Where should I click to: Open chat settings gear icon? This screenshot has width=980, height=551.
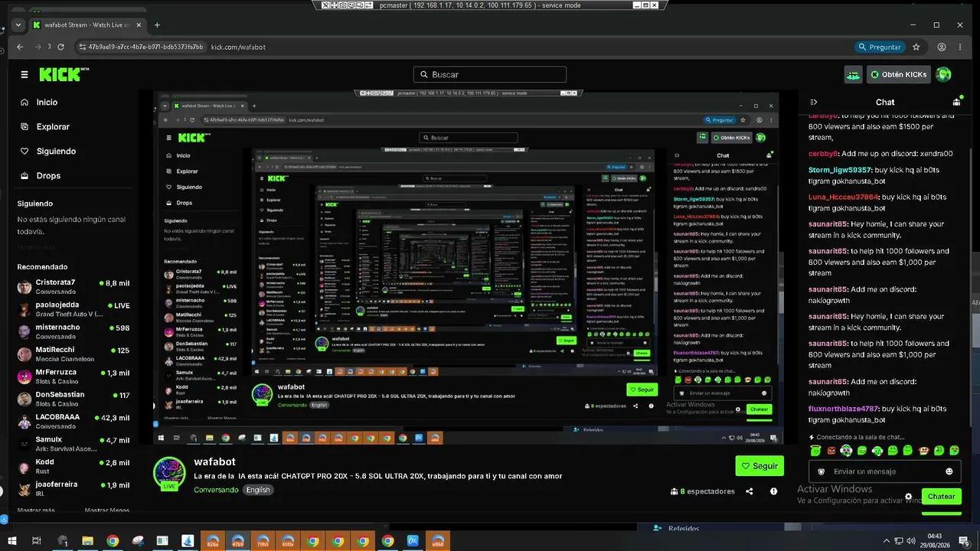pos(909,496)
